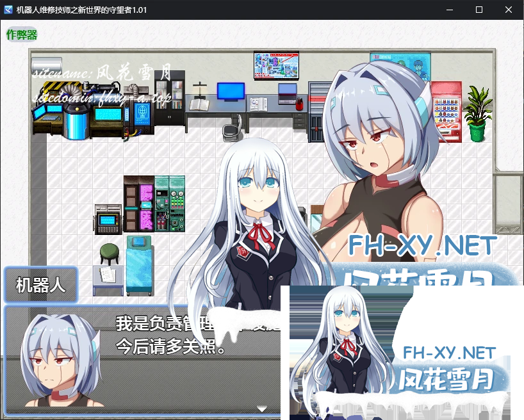Click the blue bed in the room
524x420 pixels.
[x=140, y=266]
